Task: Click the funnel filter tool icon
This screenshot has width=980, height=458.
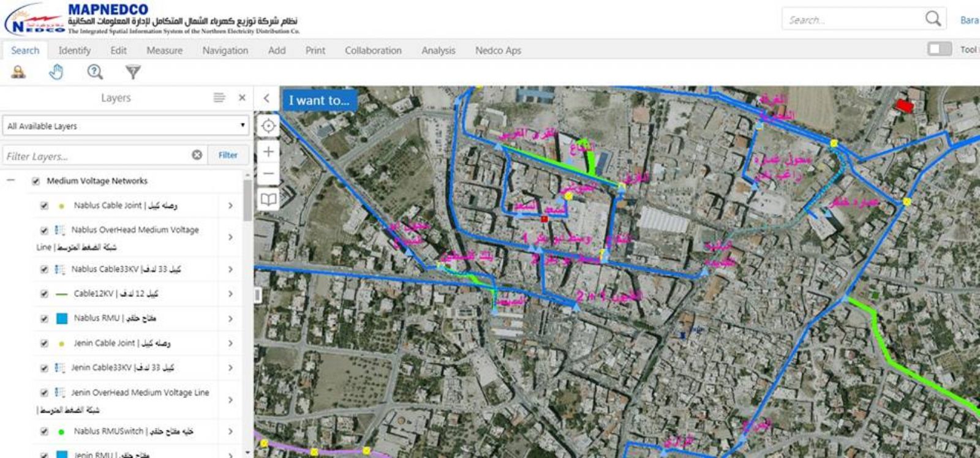Action: tap(133, 72)
